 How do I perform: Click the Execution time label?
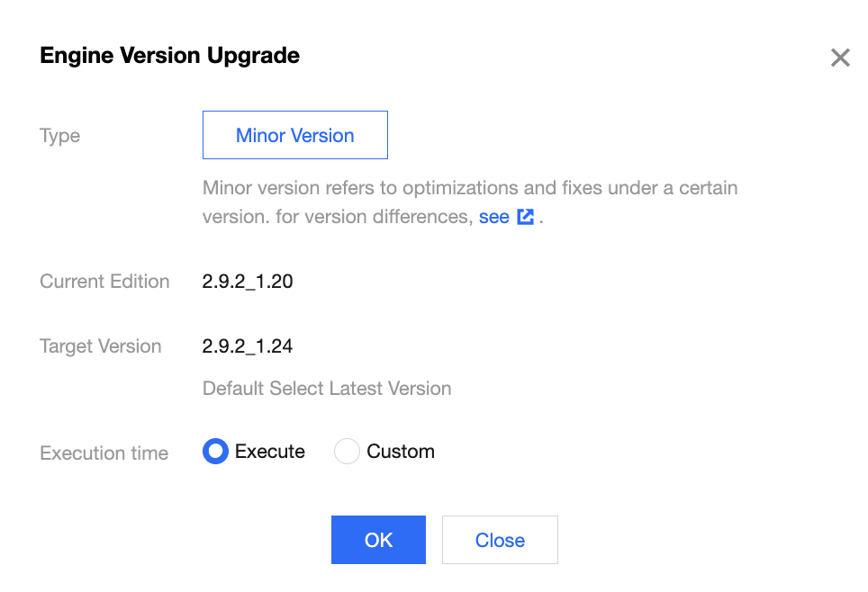point(104,453)
